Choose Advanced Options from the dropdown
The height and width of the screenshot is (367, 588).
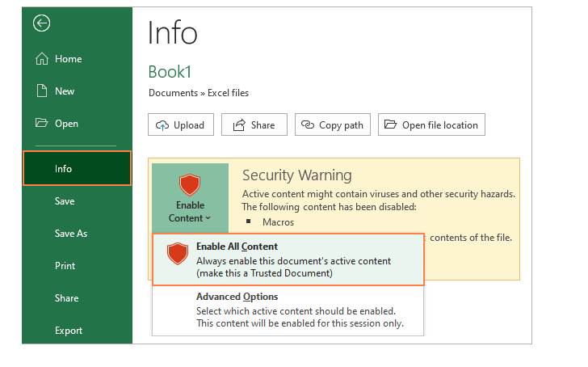tap(288, 310)
